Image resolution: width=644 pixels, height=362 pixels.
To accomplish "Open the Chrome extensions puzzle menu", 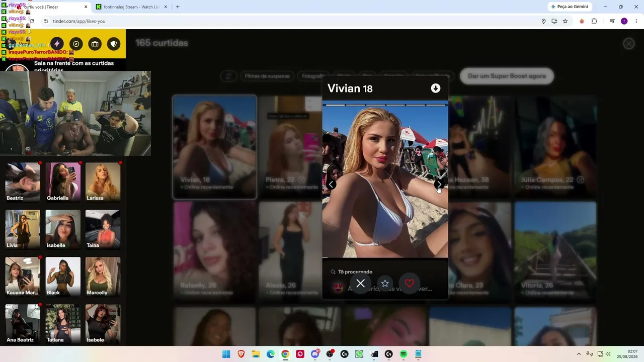I will pos(594,21).
